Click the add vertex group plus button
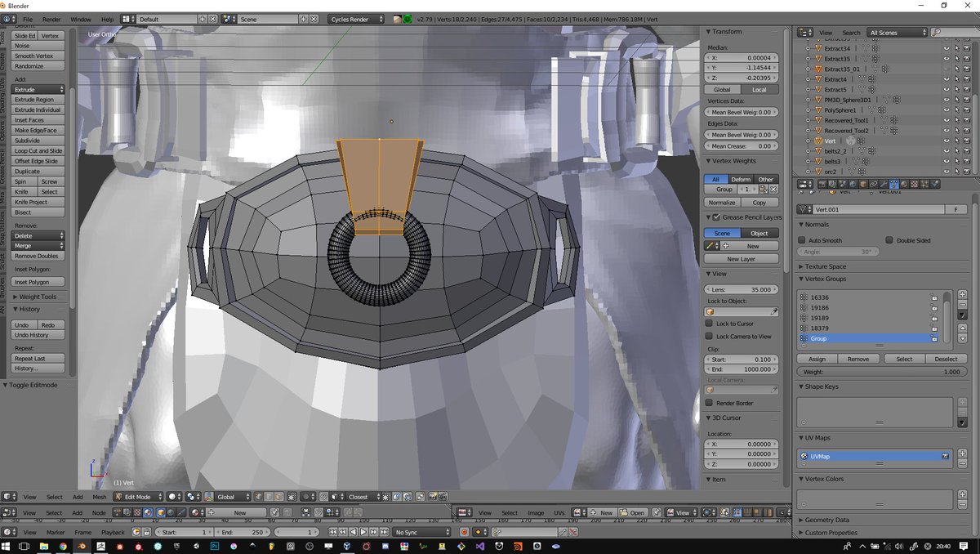Screen dimensions: 980x554 click(962, 293)
